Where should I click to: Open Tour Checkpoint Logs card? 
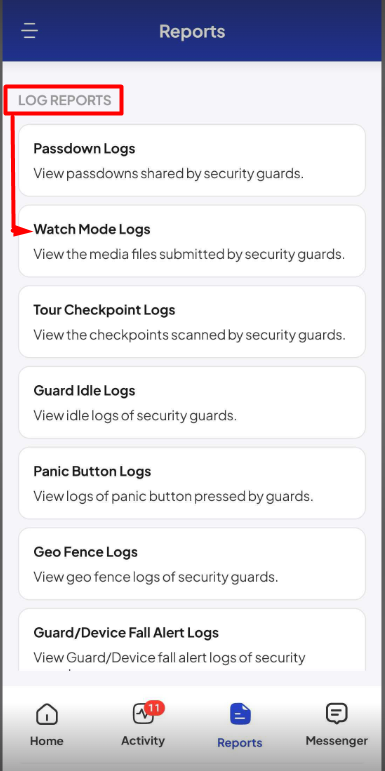pyautogui.click(x=192, y=322)
